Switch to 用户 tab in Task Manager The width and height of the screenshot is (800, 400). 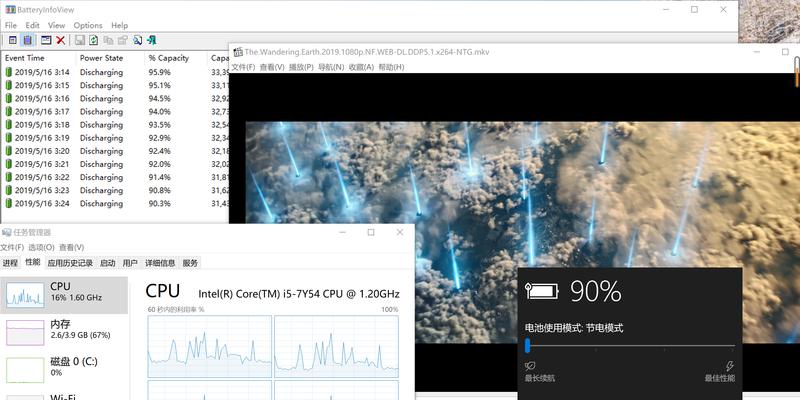[x=130, y=263]
